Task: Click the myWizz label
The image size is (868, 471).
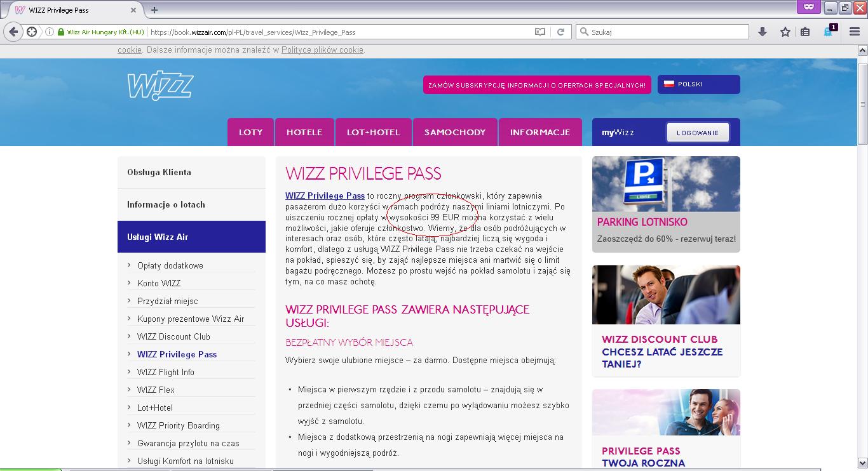Action: pyautogui.click(x=618, y=133)
